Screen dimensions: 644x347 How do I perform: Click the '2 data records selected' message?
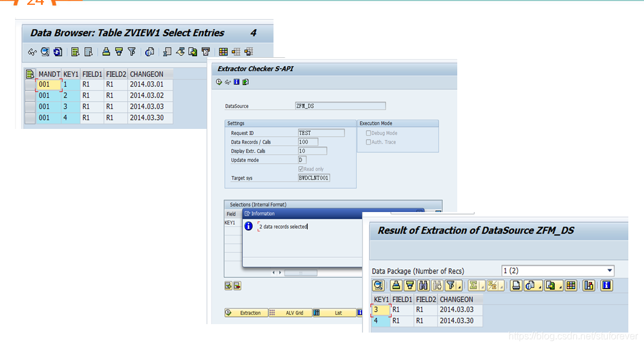pos(283,227)
